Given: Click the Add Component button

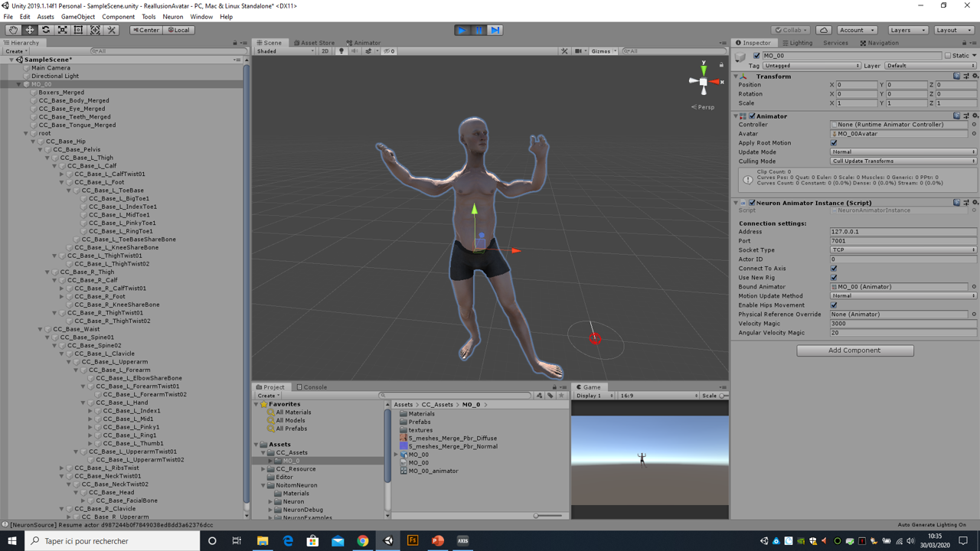Looking at the screenshot, I should pyautogui.click(x=854, y=350).
